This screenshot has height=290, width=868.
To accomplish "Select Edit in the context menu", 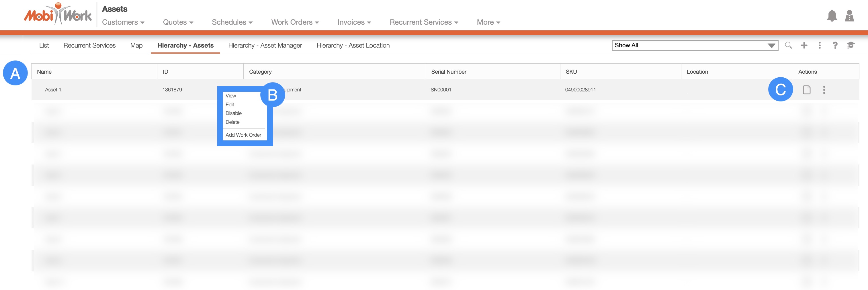I will pos(230,105).
